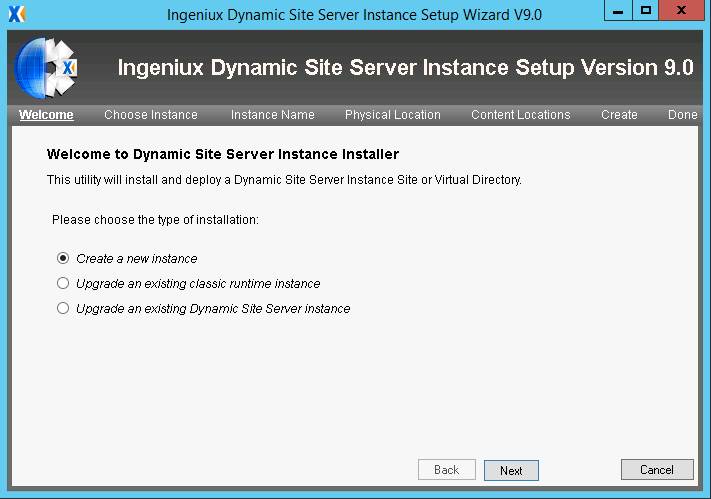Select the Create step tab
This screenshot has height=499, width=711.
click(619, 115)
